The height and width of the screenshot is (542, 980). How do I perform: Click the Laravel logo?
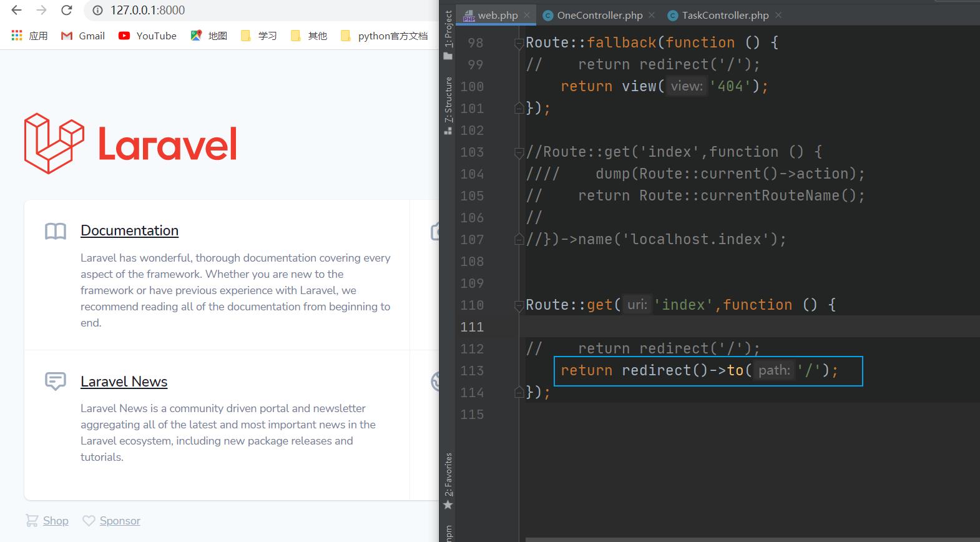pos(130,144)
